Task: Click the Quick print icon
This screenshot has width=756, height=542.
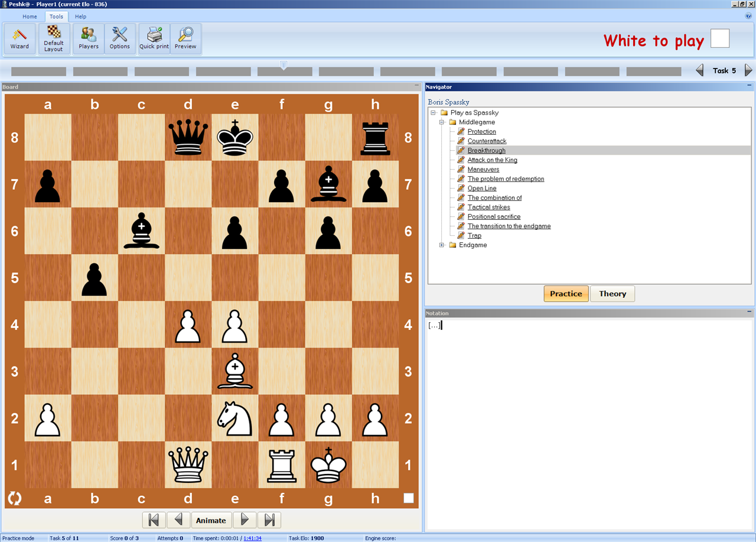Action: click(154, 38)
